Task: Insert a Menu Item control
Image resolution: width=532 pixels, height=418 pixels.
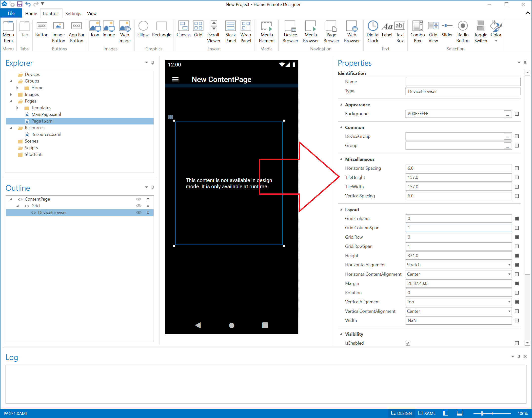Action: tap(8, 32)
